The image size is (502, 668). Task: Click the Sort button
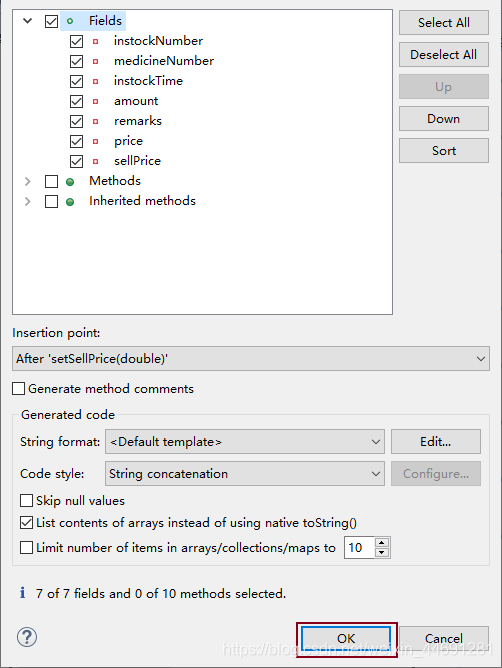click(x=444, y=150)
